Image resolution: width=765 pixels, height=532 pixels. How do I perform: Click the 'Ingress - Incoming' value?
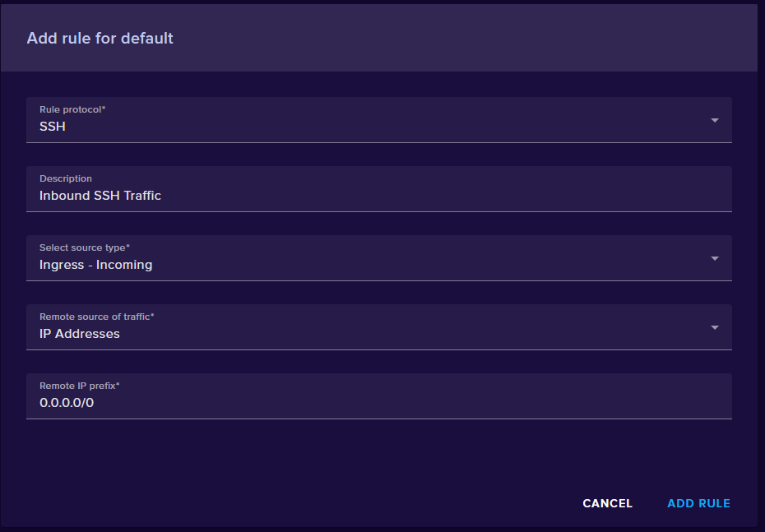click(95, 265)
